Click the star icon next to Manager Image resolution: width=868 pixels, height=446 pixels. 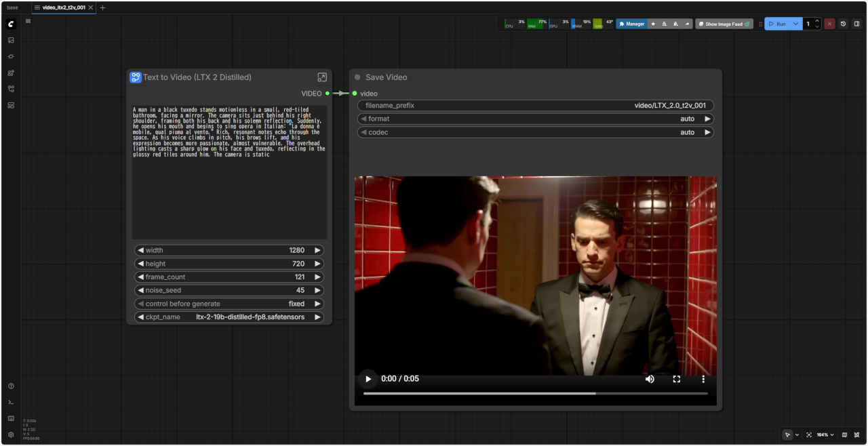pos(653,24)
